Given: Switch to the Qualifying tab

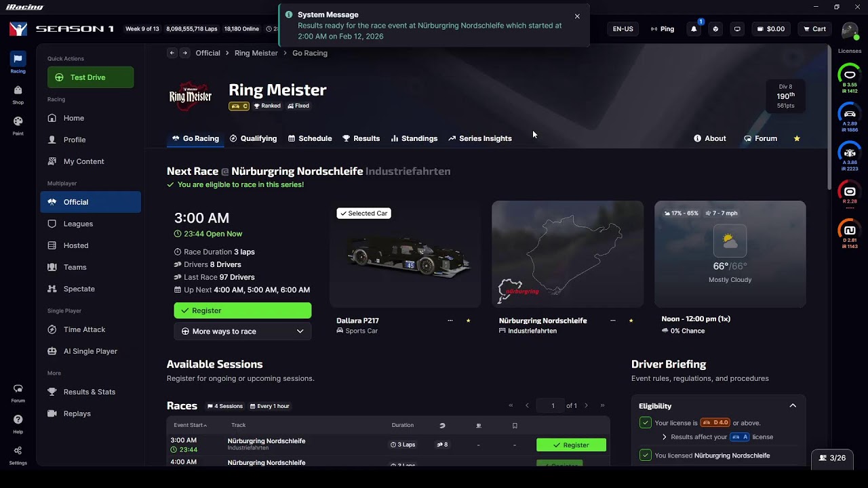Looking at the screenshot, I should pyautogui.click(x=253, y=138).
